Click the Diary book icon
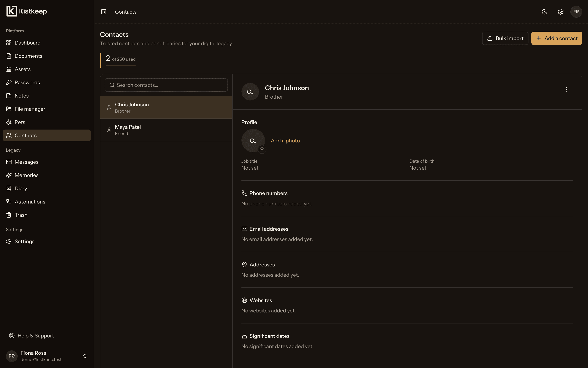 (9, 188)
